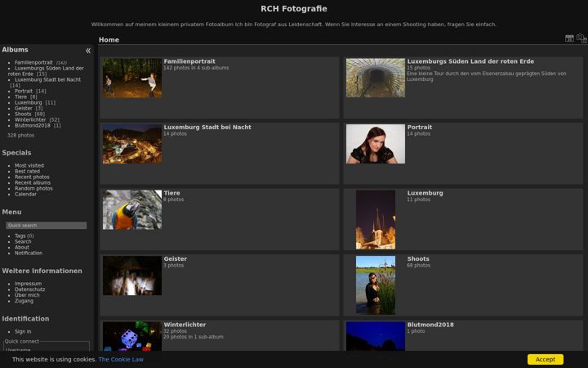The width and height of the screenshot is (588, 368).
Task: Open Tags (0) in Menu
Action: (20, 236)
